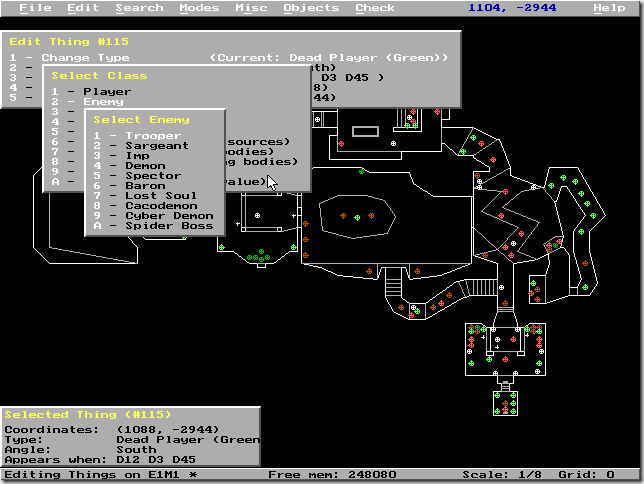Choose Imp as the enemy type
Screen dimensions: 644x484
(x=138, y=156)
